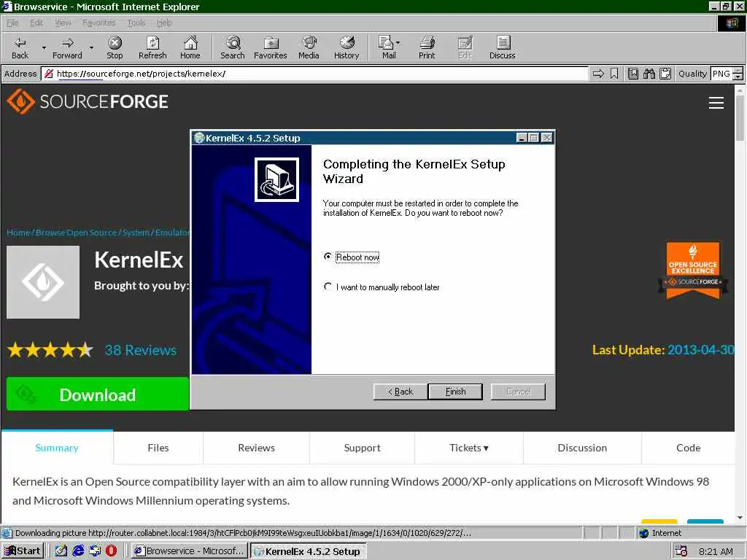Viewport: 747px width, 560px height.
Task: Click the five-star rating
Action: (x=50, y=350)
